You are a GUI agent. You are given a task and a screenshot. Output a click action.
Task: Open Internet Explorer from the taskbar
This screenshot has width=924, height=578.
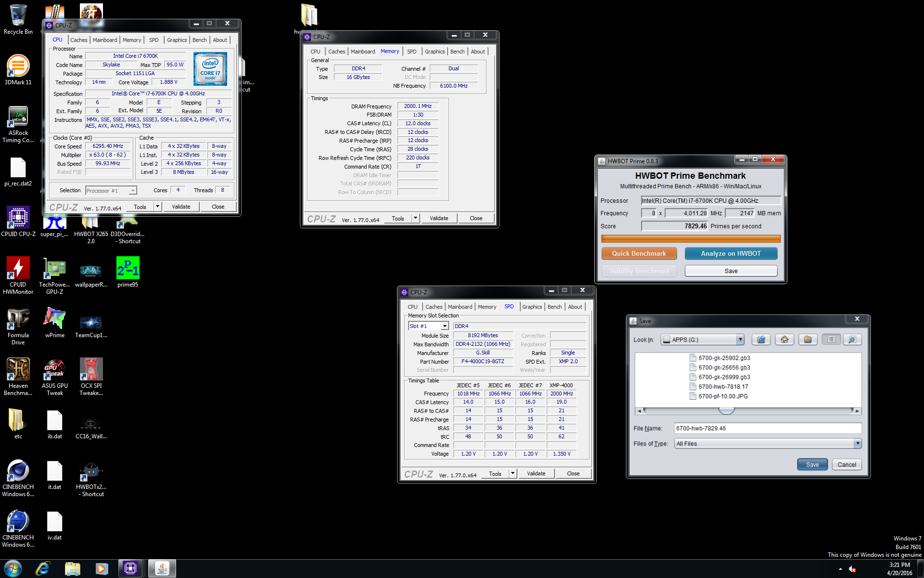pyautogui.click(x=43, y=568)
